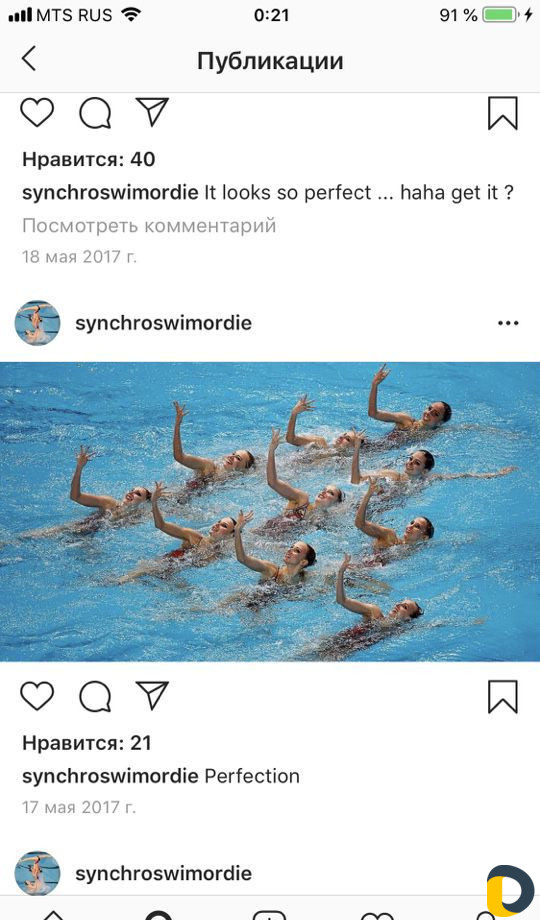Tap Посмотреть комментарий link
Screen dimensions: 540x920
pos(149,225)
